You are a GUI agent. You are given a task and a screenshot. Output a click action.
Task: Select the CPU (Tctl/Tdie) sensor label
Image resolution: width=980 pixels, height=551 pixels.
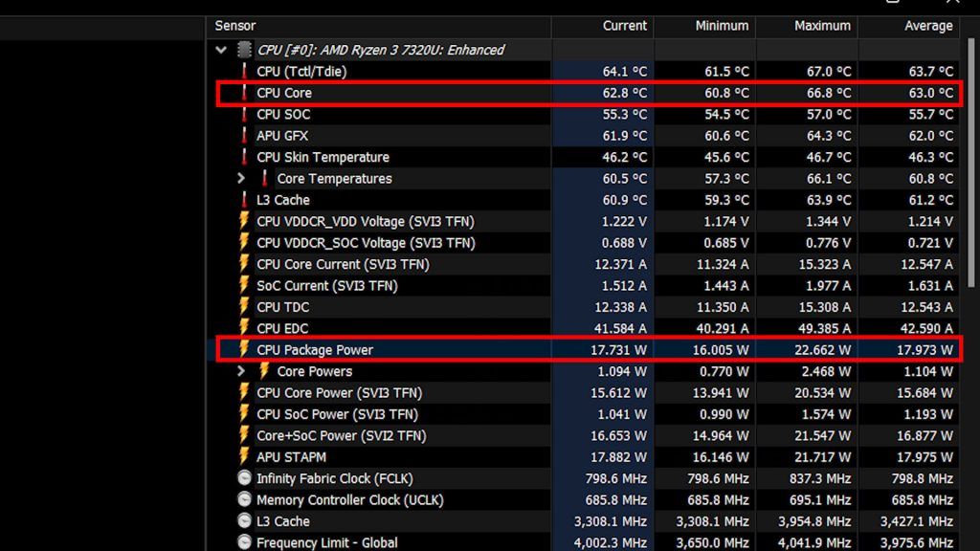tap(301, 71)
